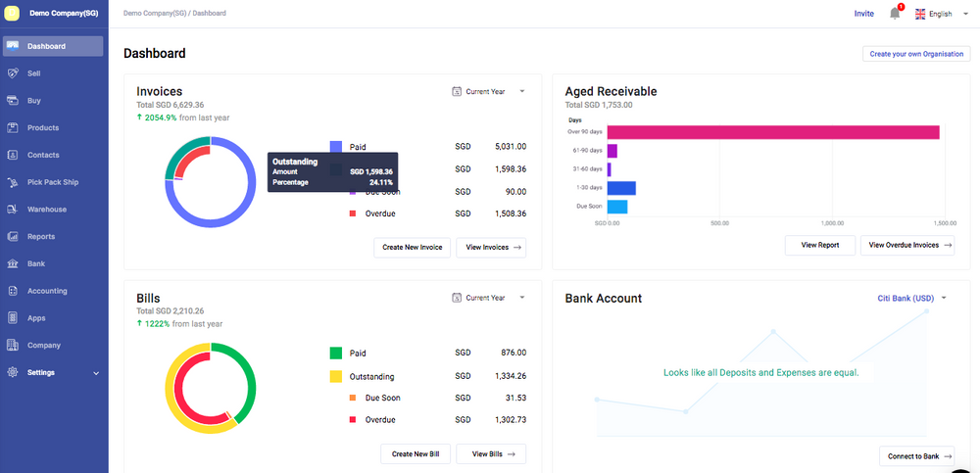Click the Bank building icon
This screenshot has height=473, width=980.
coord(13,263)
